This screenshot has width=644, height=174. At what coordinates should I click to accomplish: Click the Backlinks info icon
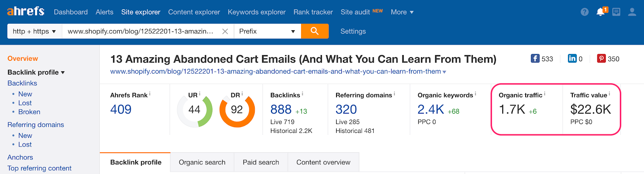[302, 94]
